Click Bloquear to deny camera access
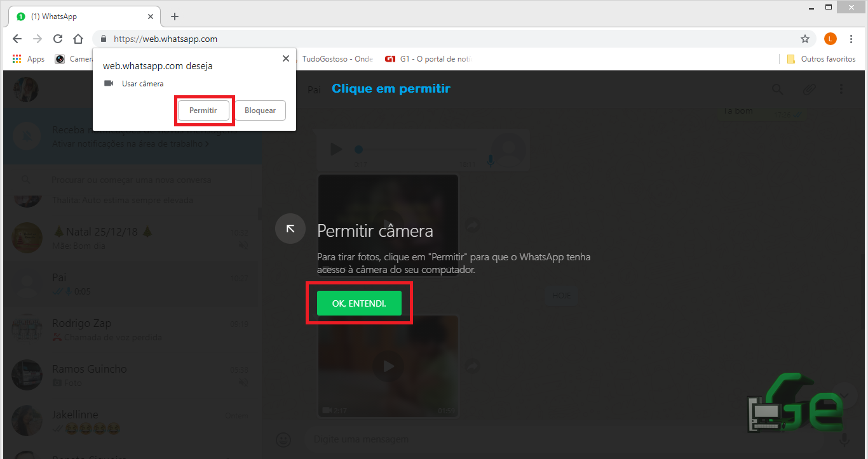This screenshot has height=459, width=868. click(260, 110)
